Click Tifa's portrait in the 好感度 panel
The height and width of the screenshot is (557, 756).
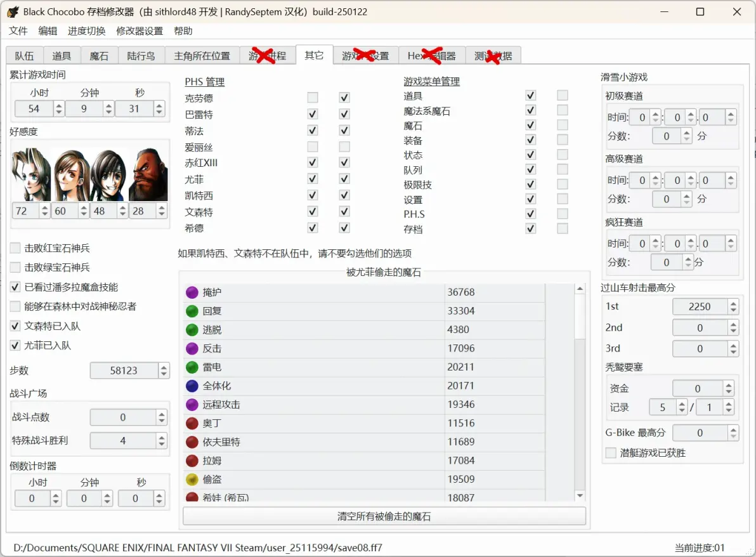[71, 175]
